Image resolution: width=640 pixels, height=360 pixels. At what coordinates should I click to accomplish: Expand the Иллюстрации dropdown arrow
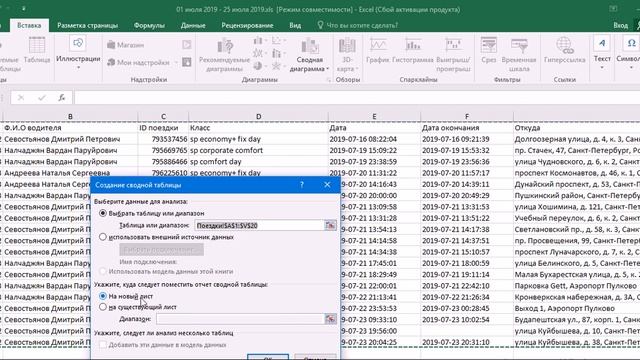click(78, 68)
